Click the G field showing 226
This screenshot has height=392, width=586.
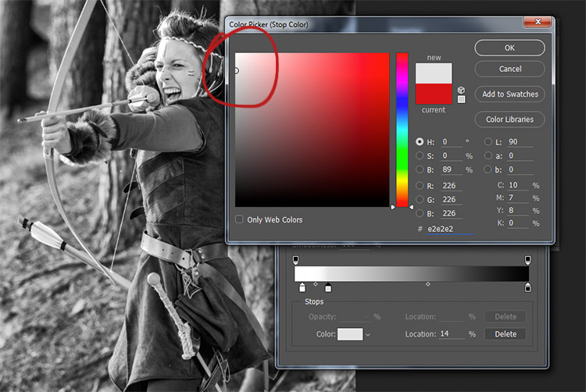[452, 199]
